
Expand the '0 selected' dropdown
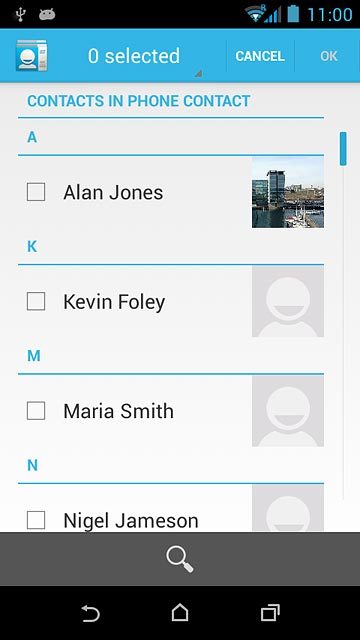[134, 56]
